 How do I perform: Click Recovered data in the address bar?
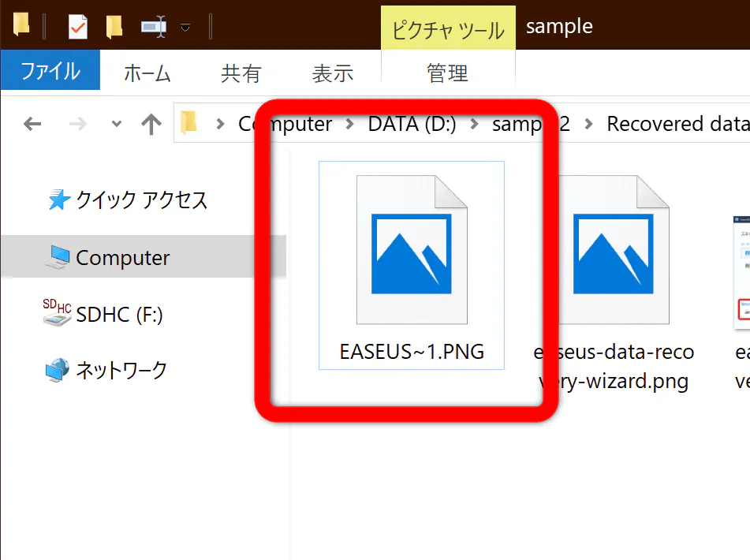(677, 124)
